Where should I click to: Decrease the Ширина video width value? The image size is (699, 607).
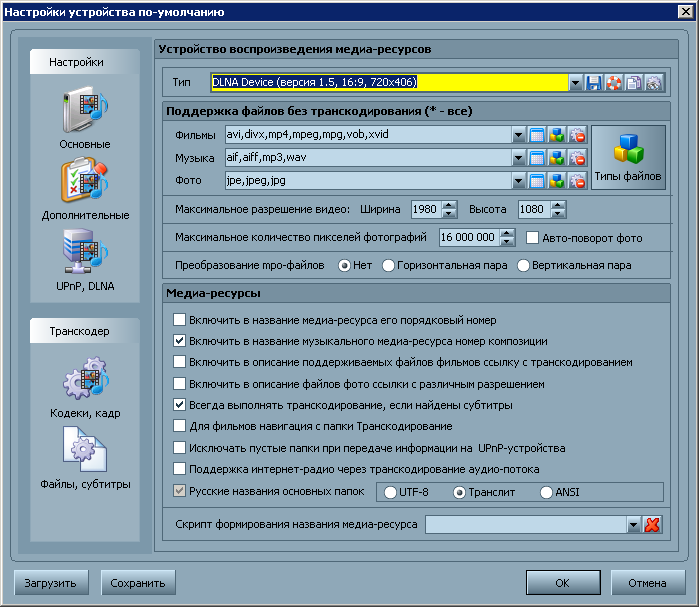point(449,213)
